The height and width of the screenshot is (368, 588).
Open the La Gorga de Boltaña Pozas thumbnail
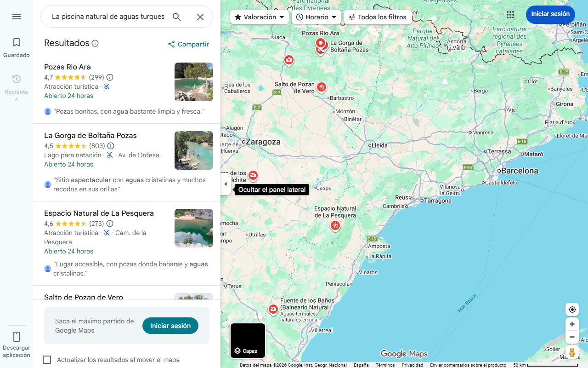pos(193,150)
